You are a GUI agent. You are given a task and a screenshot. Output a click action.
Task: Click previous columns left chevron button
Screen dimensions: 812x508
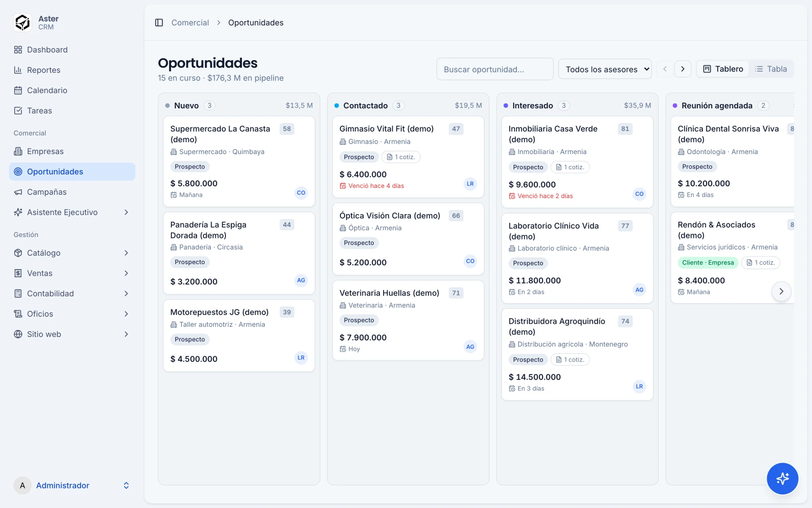point(665,69)
